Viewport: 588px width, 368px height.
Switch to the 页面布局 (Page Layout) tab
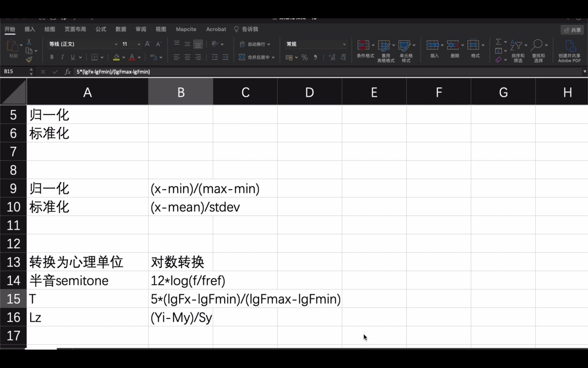(x=75, y=29)
